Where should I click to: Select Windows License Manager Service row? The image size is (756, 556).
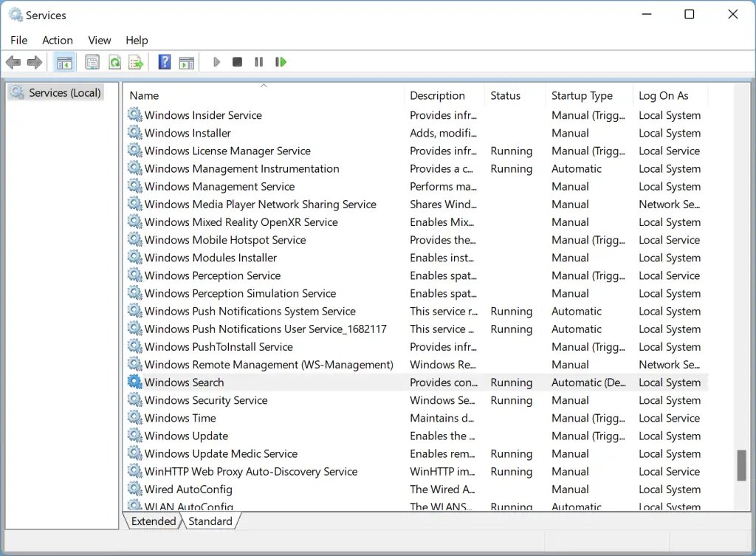[417, 151]
